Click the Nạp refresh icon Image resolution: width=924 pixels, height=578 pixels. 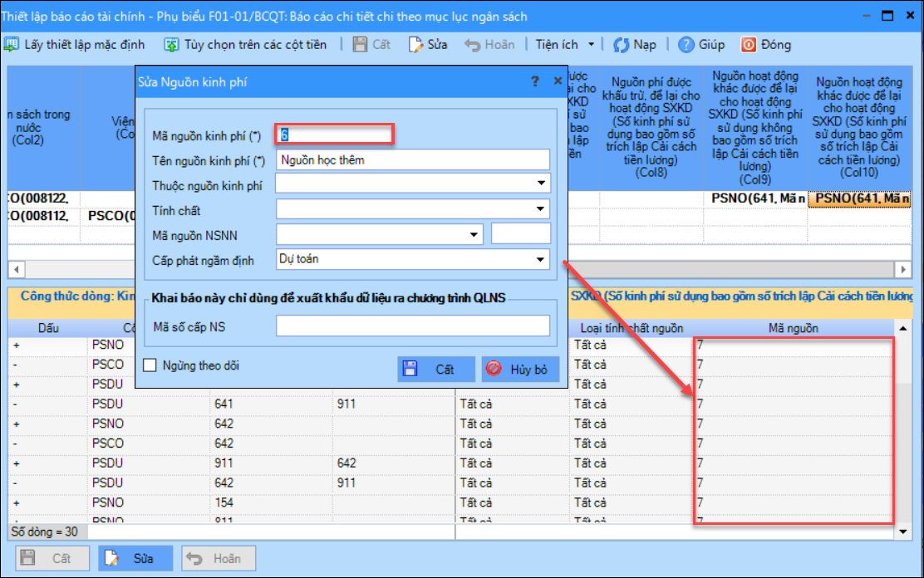coord(621,45)
